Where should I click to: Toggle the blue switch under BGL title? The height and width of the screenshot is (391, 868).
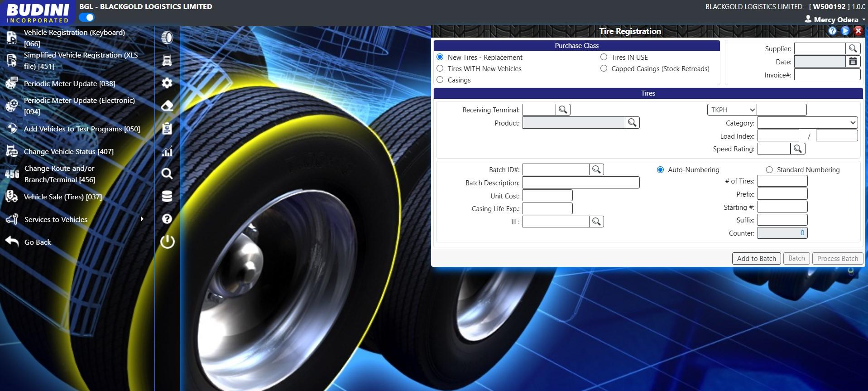coord(86,17)
